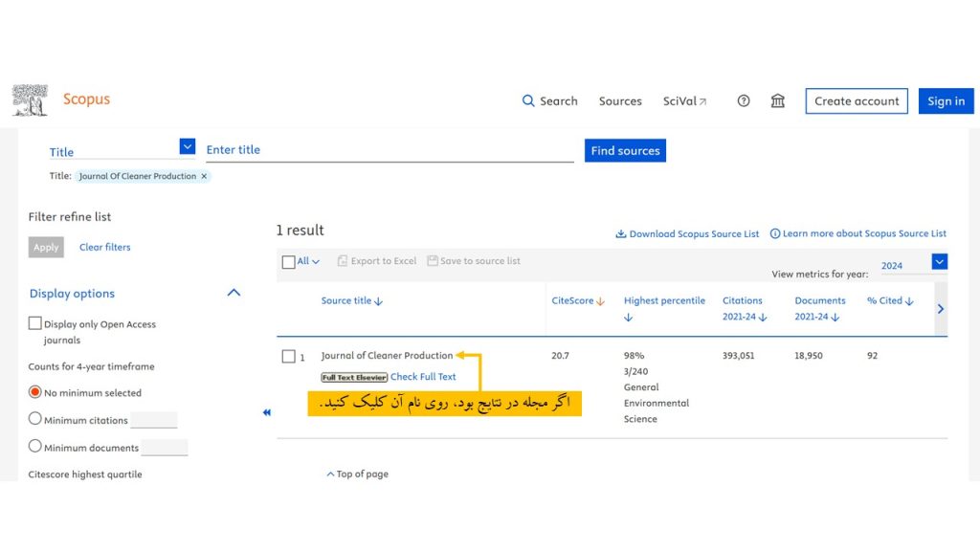This screenshot has width=980, height=551.
Task: Open Search in top navigation
Action: [x=549, y=100]
